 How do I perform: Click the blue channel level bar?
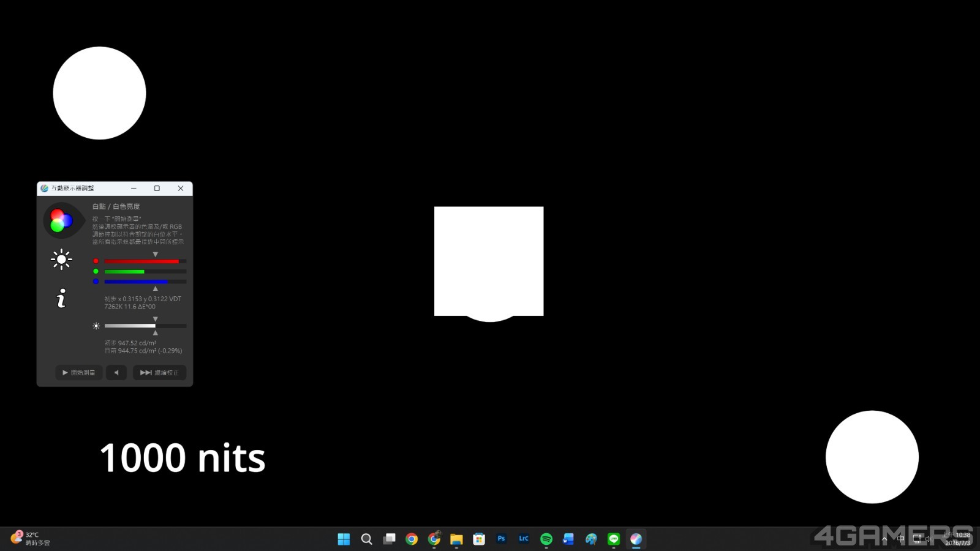tap(145, 282)
